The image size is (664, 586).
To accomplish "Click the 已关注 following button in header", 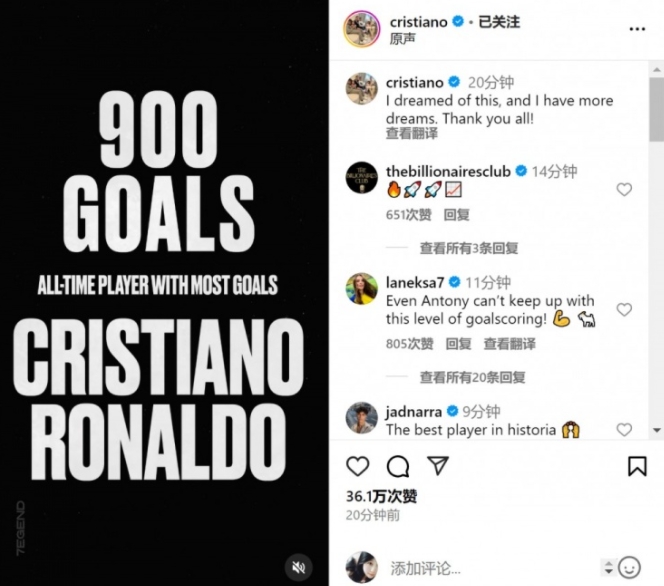I will [499, 22].
